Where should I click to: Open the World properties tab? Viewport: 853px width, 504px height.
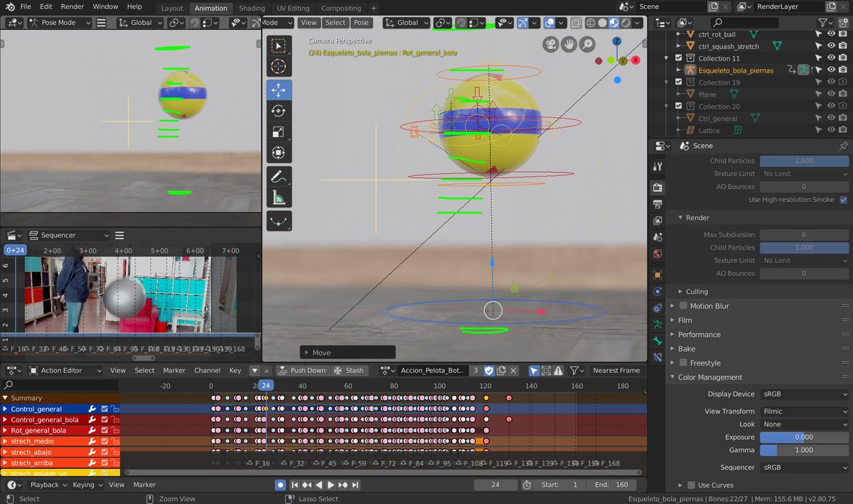658,254
